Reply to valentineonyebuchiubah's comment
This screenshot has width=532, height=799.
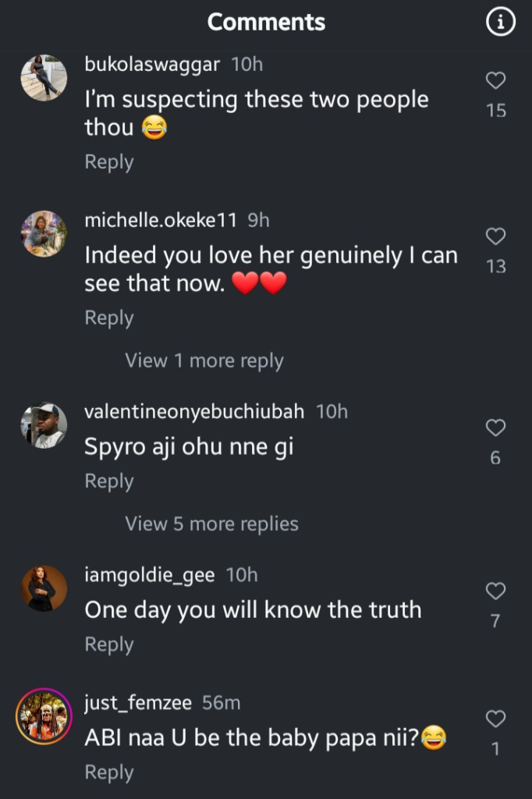pos(109,481)
